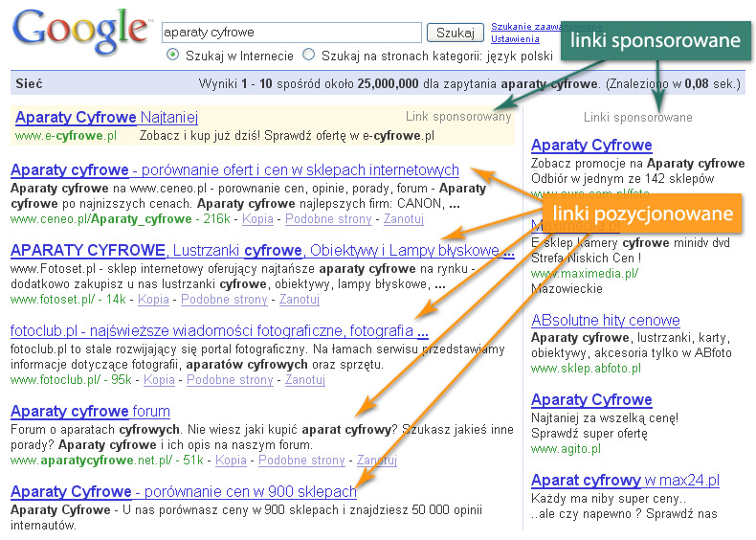Open sidebar ad 'ABsolutne hity cenowe'
The image size is (756, 540).
tap(606, 320)
